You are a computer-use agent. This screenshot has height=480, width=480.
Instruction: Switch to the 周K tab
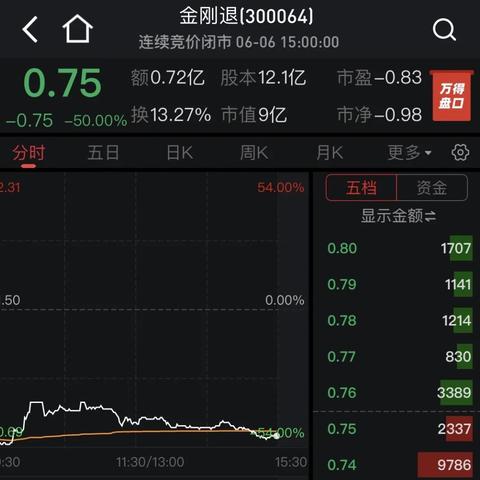(254, 153)
